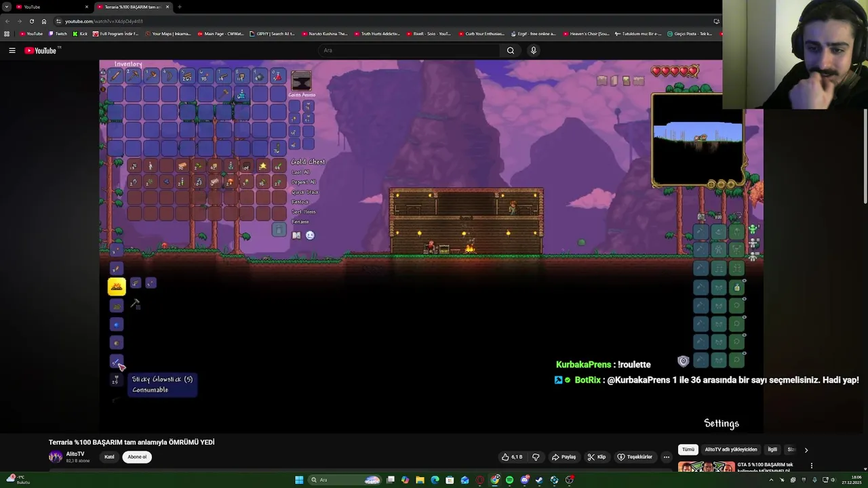Viewport: 868px width, 488px height.
Task: Select the İlgili filter chip
Action: 772,449
